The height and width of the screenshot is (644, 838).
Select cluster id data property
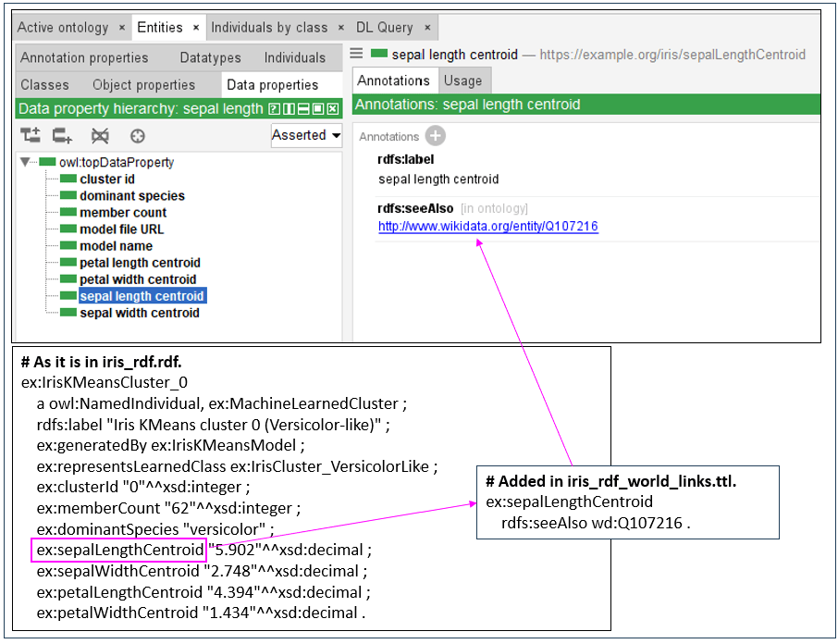click(107, 179)
